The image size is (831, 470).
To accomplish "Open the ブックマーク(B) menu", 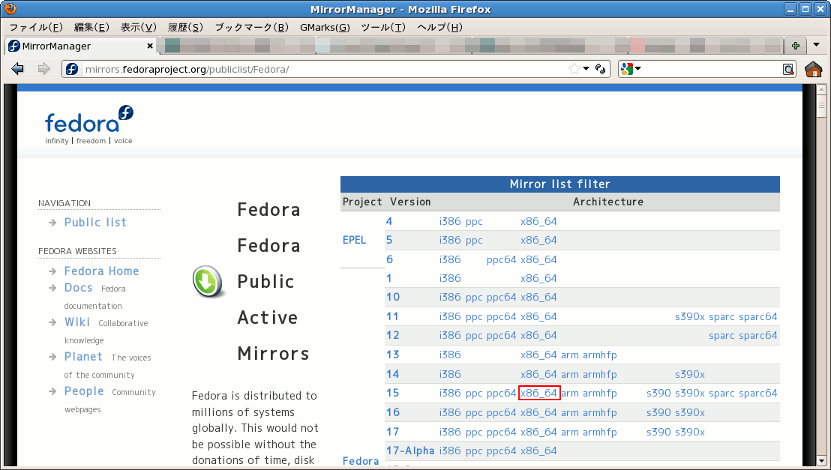I will click(x=251, y=27).
